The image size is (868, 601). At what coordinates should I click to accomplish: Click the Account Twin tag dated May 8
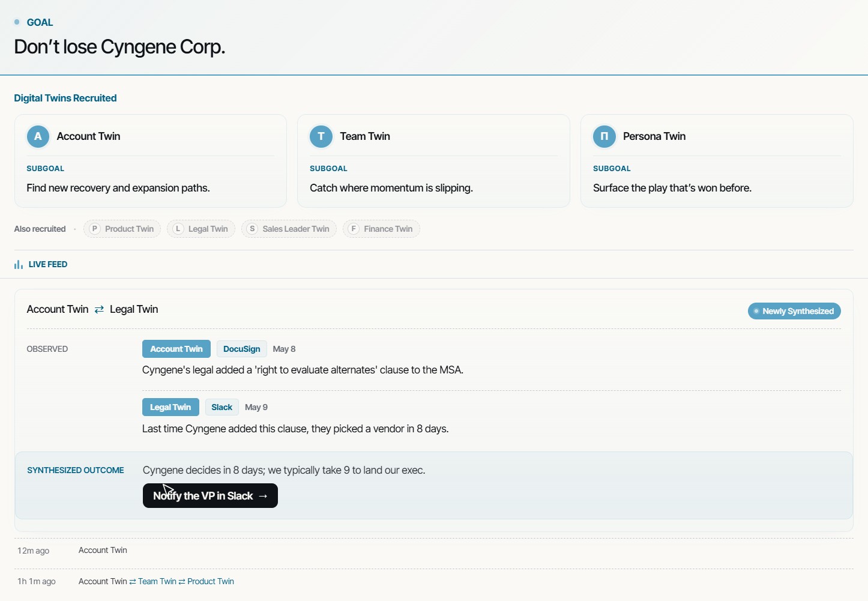[176, 349]
